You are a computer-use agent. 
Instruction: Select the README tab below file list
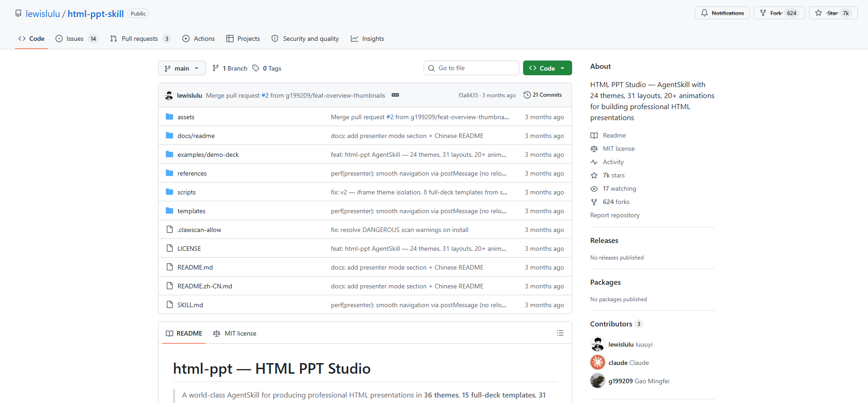click(x=184, y=333)
